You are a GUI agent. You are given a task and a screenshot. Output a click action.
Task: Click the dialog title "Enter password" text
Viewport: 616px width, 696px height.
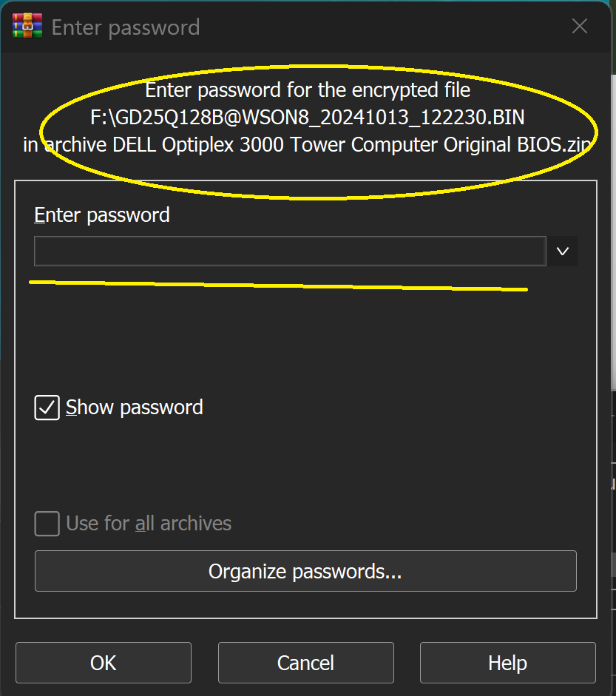click(126, 28)
